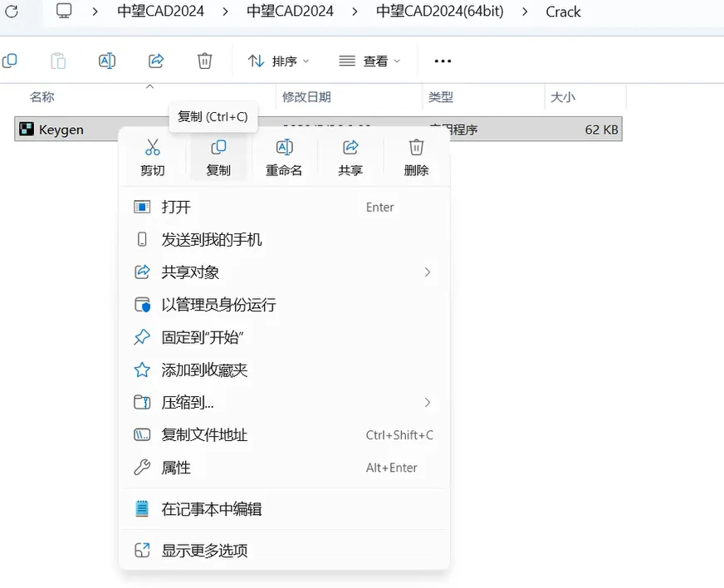Choose 剪切 cut in context menu
Image resolution: width=724 pixels, height=588 pixels.
click(153, 158)
